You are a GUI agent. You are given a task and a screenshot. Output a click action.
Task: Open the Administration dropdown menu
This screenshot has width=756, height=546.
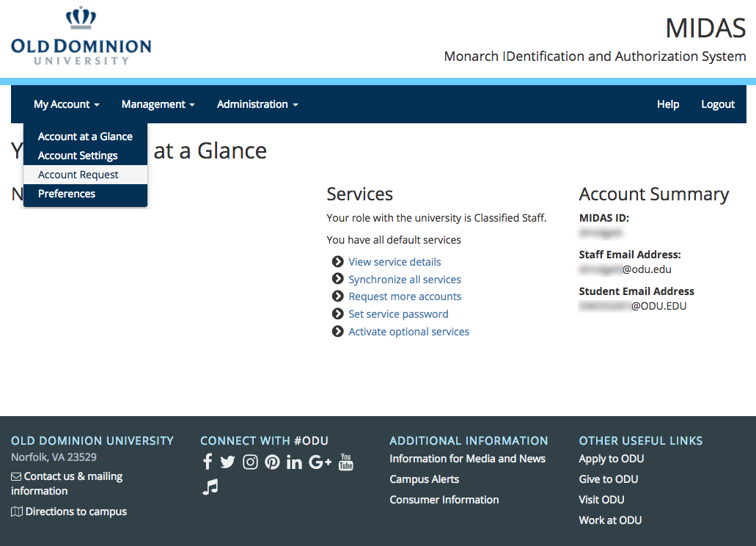(x=257, y=104)
